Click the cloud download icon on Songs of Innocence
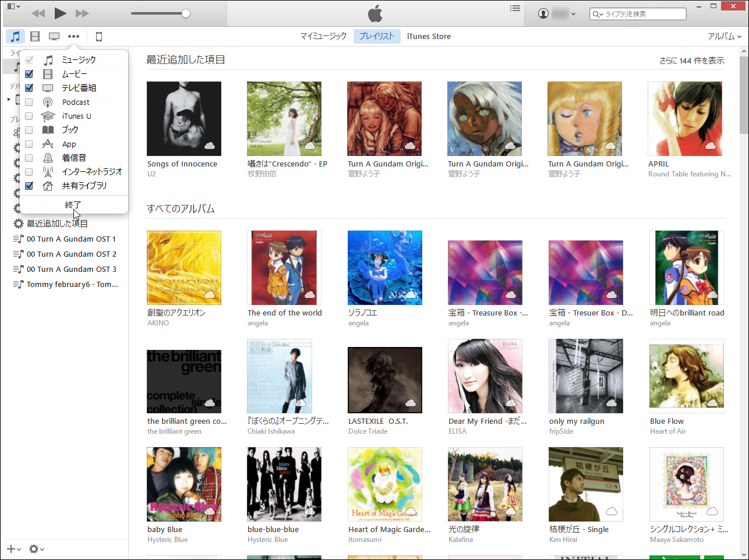Viewport: 749px width, 560px height. pyautogui.click(x=210, y=146)
